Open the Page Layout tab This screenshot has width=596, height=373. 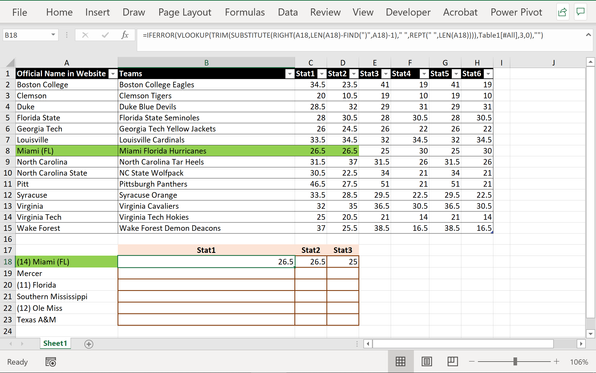[184, 13]
